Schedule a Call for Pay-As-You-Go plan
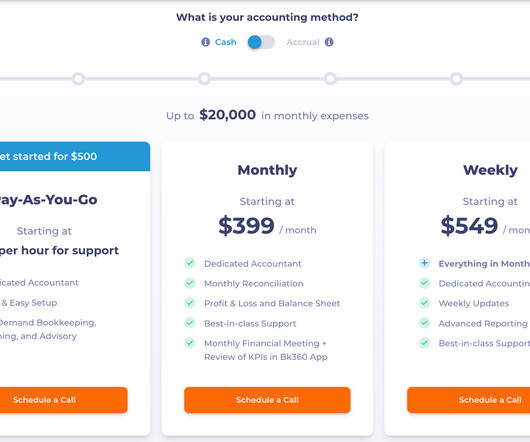The image size is (530, 442). pos(64,400)
